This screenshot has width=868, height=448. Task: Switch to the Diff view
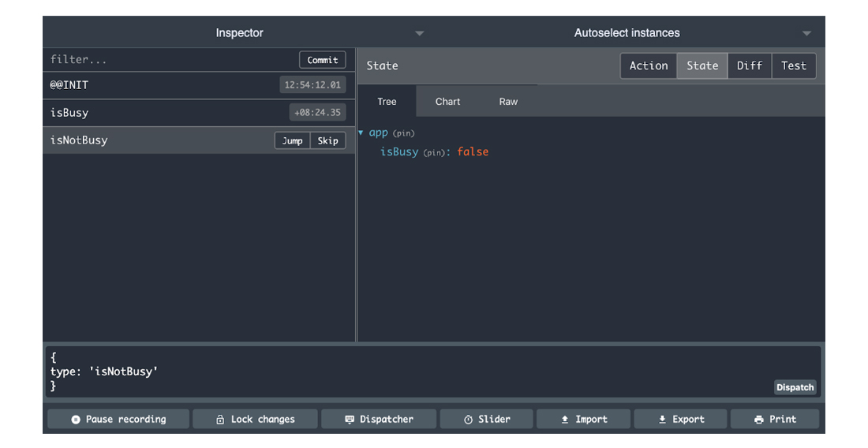(x=750, y=65)
